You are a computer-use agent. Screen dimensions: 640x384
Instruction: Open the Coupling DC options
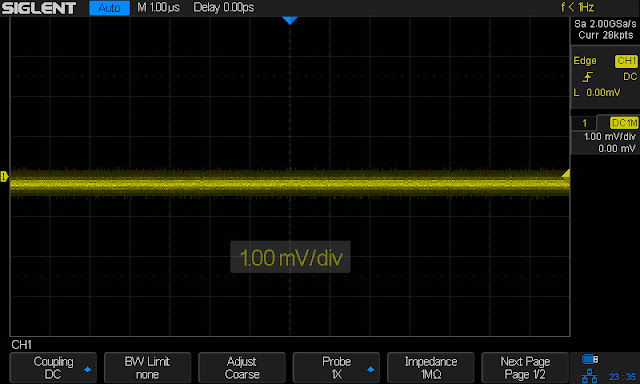pyautogui.click(x=53, y=368)
